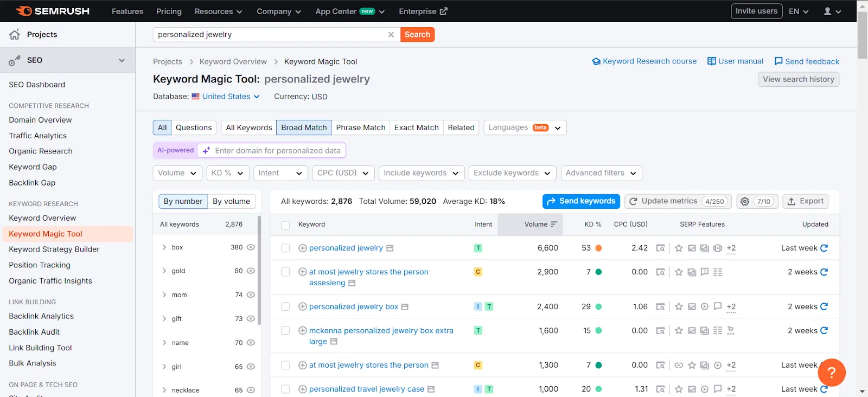The height and width of the screenshot is (397, 868).
Task: Open Advanced filters dropdown
Action: click(602, 173)
